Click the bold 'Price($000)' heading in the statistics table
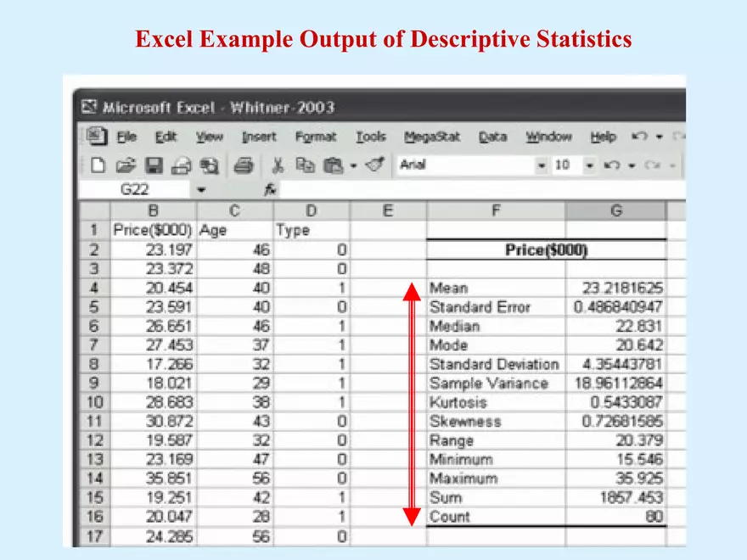This screenshot has height=560, width=747. coord(547,250)
